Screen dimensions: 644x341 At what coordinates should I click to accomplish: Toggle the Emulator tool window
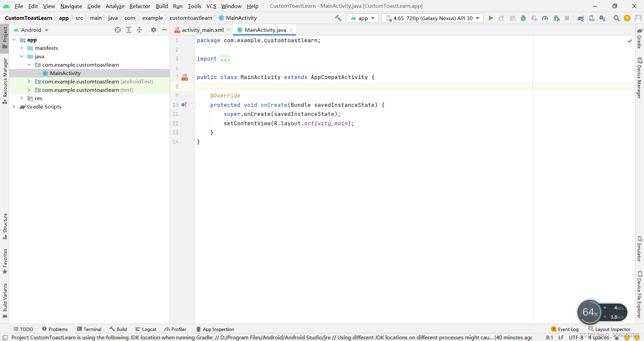tap(640, 249)
